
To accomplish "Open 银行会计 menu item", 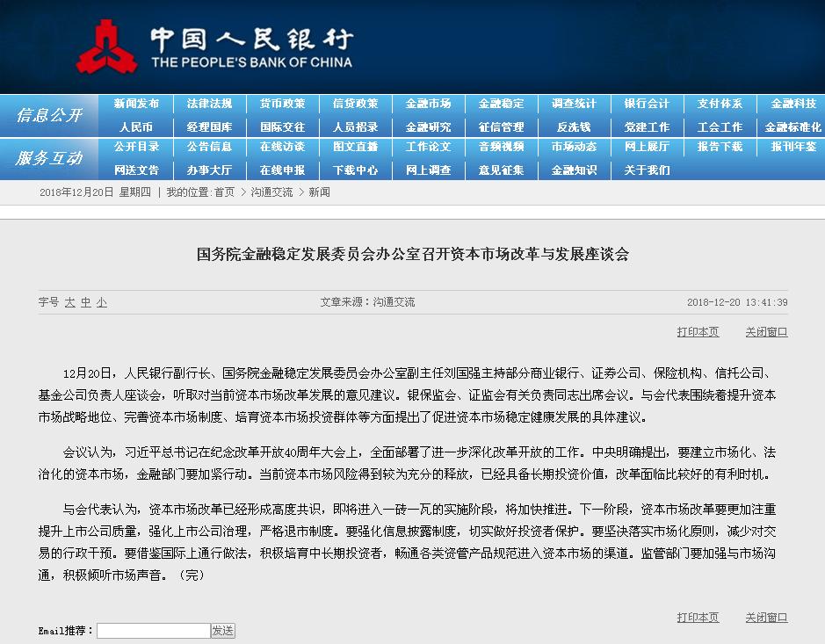I will (x=648, y=104).
